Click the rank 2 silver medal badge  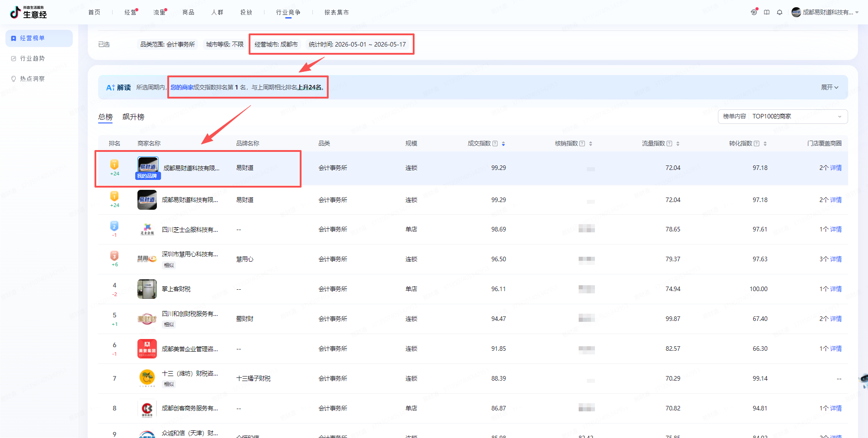pyautogui.click(x=114, y=226)
